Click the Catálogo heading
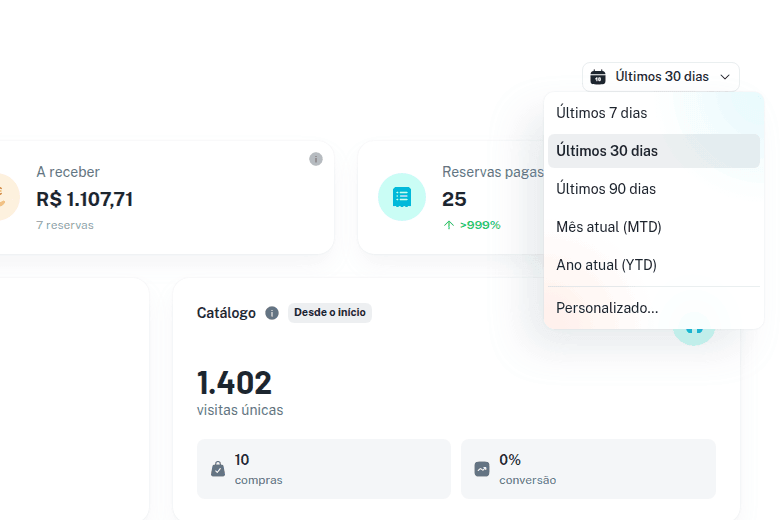The image size is (780, 520). (226, 313)
